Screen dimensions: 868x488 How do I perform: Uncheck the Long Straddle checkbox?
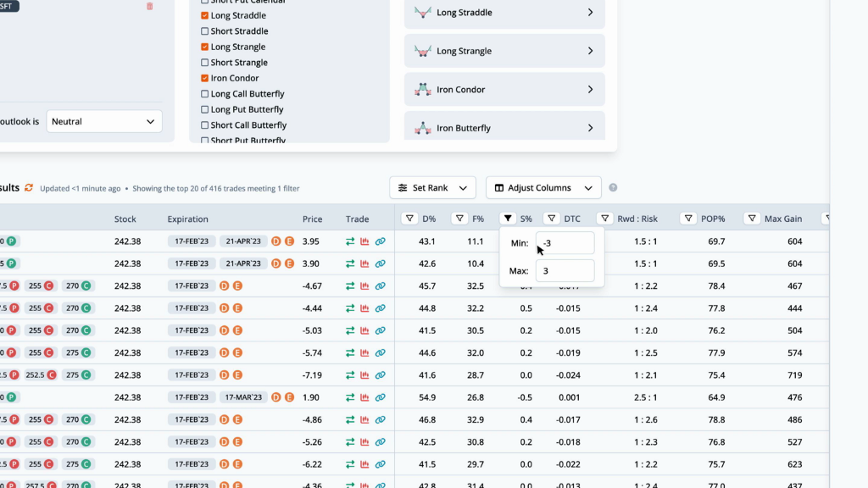click(x=205, y=15)
